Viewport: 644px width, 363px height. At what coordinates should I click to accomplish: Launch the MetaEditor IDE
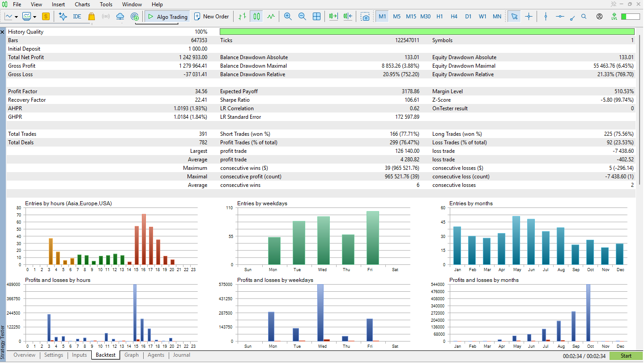[77, 17]
